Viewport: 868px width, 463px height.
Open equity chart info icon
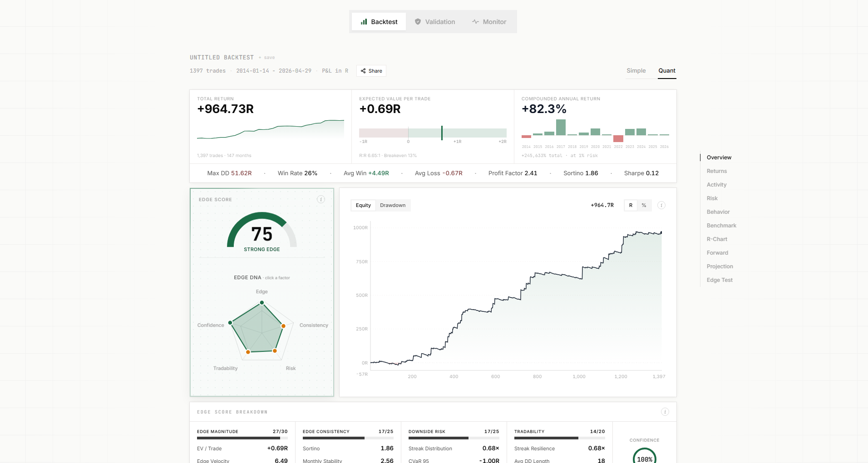pos(661,205)
